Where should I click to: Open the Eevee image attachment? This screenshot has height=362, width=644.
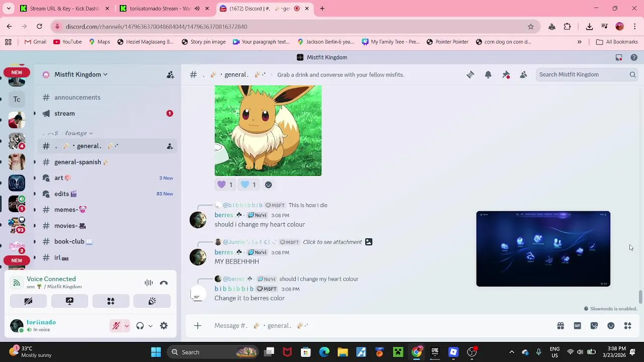point(268,131)
